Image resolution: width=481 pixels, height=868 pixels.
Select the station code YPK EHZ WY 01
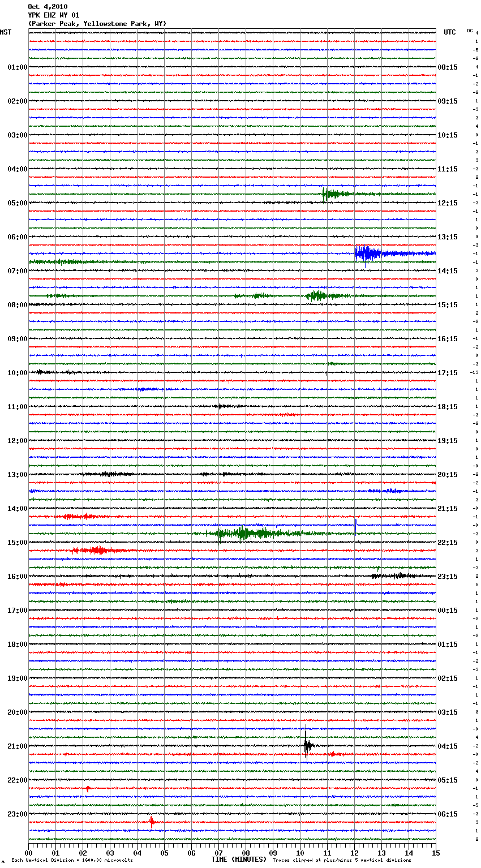click(54, 15)
